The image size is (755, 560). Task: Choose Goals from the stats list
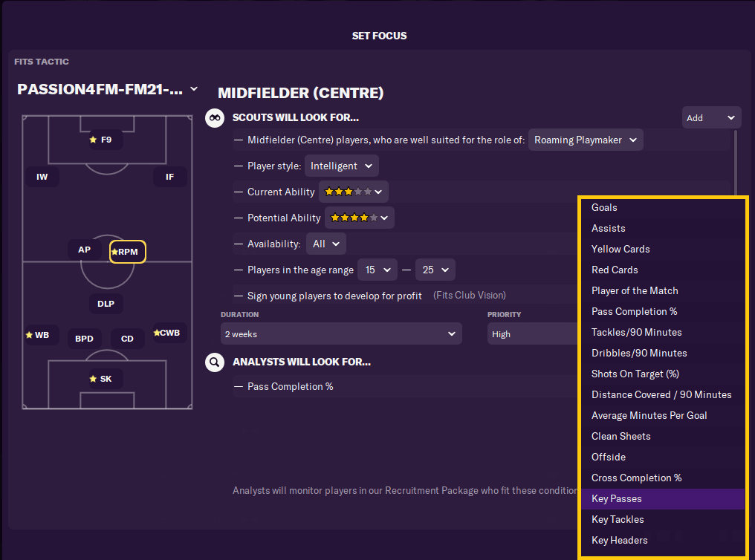[x=663, y=208]
